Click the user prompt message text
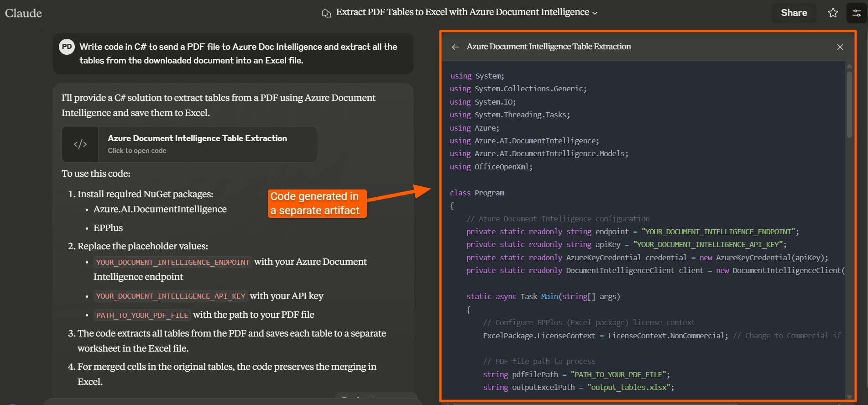 [238, 53]
